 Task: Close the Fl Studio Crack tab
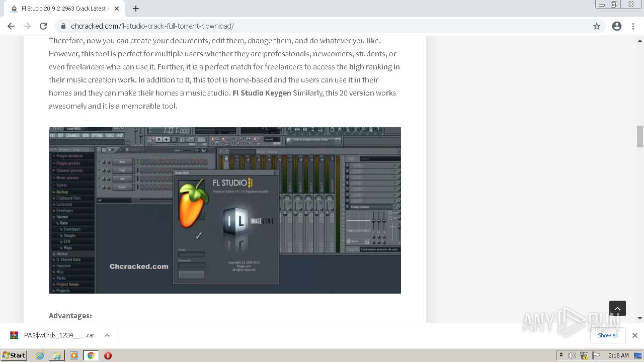click(117, 9)
